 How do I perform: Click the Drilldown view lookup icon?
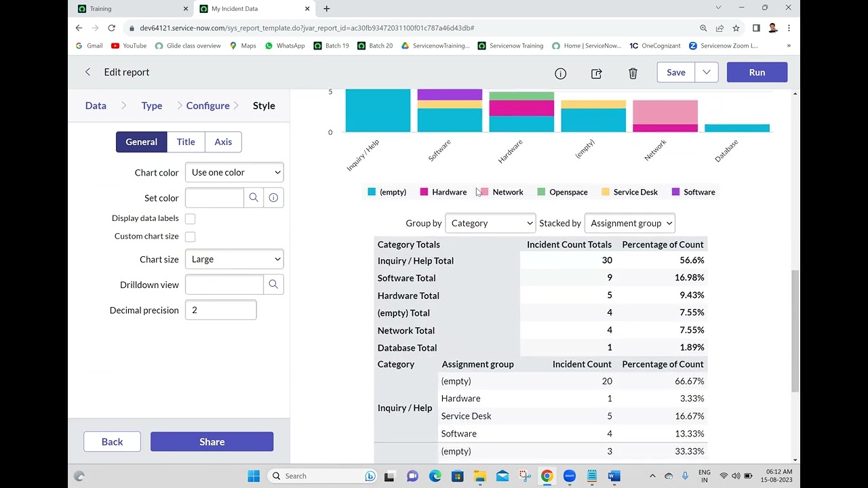(x=273, y=285)
